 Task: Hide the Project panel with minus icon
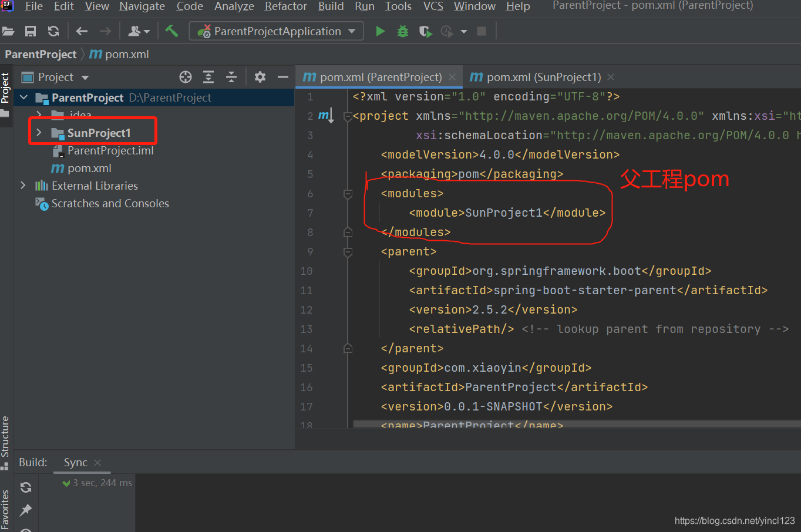pyautogui.click(x=283, y=77)
